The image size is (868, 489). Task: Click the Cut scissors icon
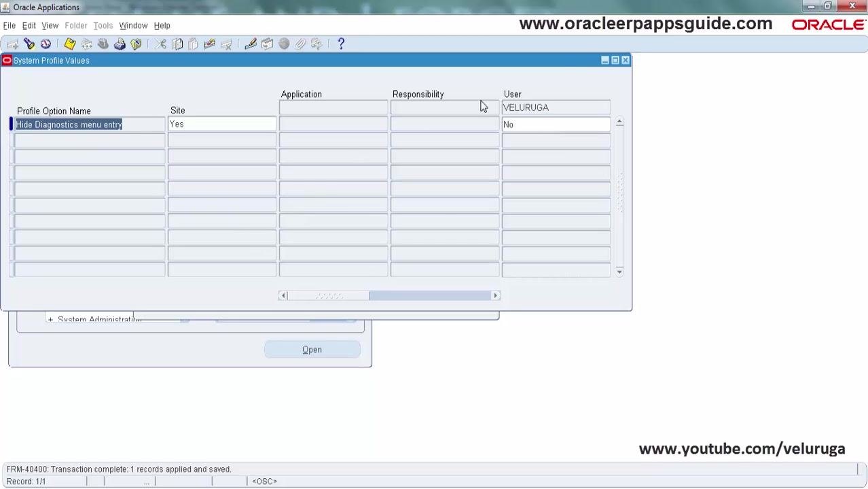click(160, 44)
